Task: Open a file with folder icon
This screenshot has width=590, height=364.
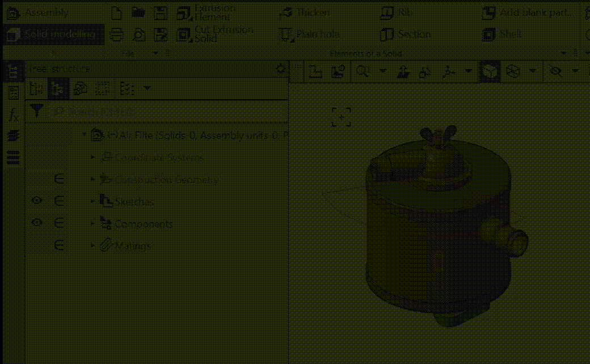Action: (138, 12)
